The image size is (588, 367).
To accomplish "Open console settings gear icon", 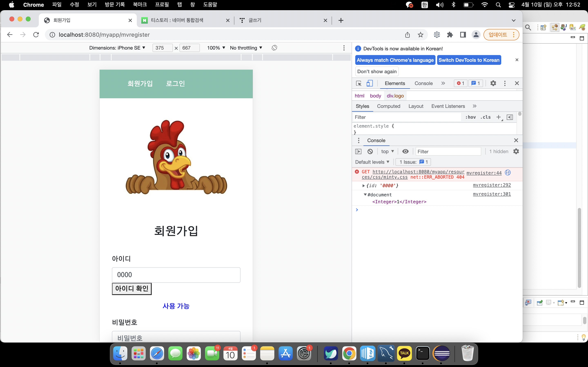I will pos(516,151).
